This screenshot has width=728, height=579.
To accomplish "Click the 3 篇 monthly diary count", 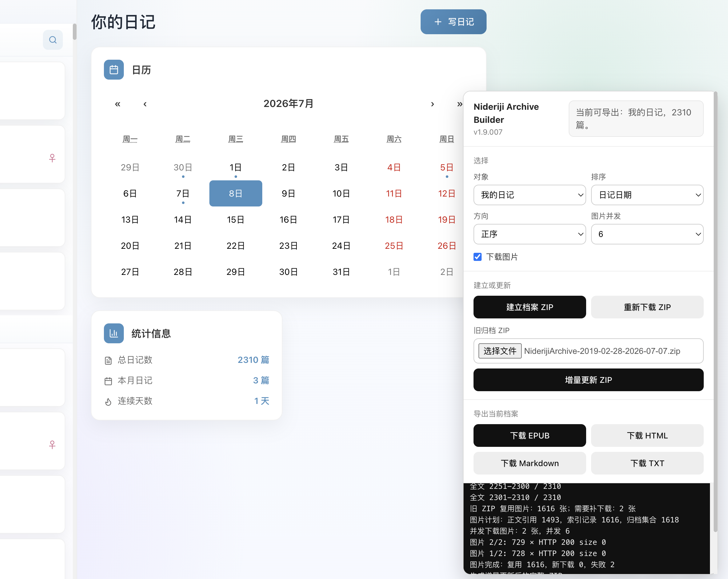I will pyautogui.click(x=261, y=381).
